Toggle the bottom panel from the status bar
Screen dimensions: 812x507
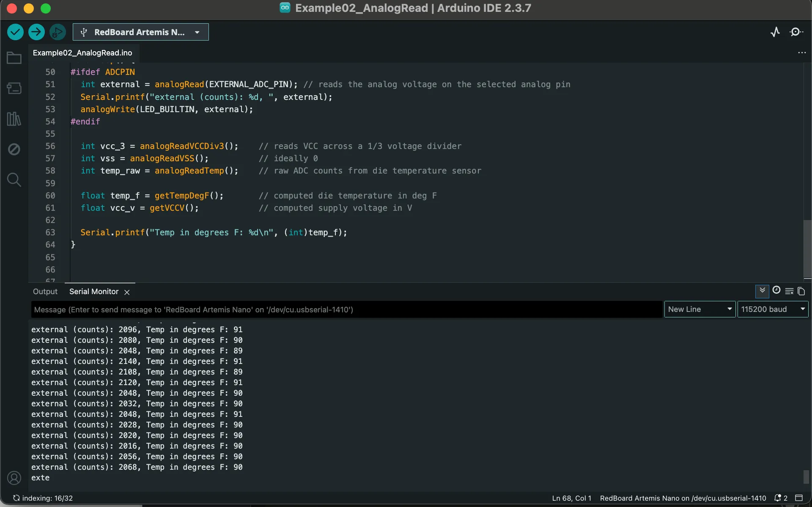[x=799, y=498]
